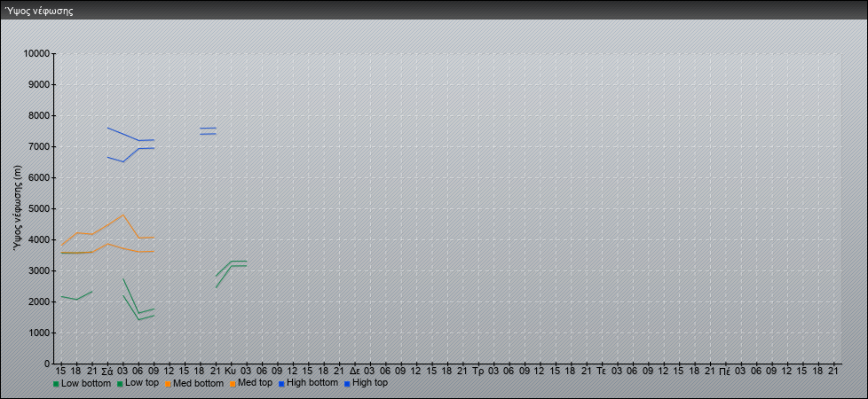Image resolution: width=868 pixels, height=399 pixels.
Task: Click the Δε day label on time axis
Action: (x=355, y=372)
